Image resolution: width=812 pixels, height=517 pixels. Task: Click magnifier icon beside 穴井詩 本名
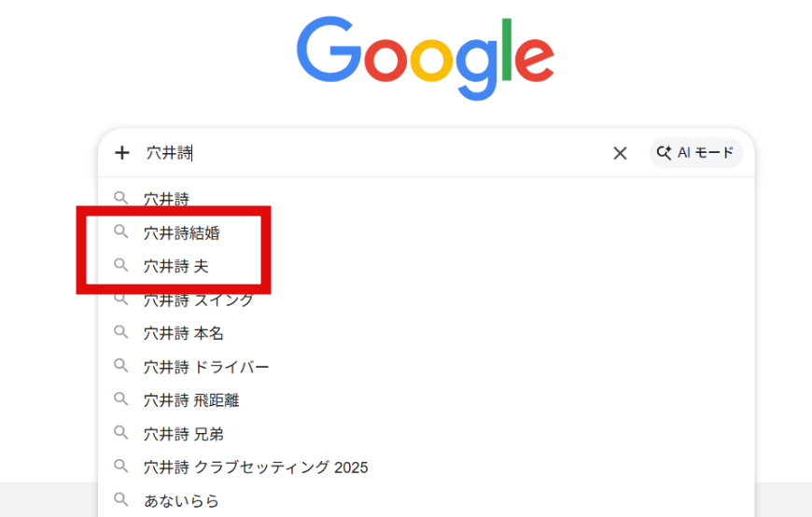pos(120,332)
